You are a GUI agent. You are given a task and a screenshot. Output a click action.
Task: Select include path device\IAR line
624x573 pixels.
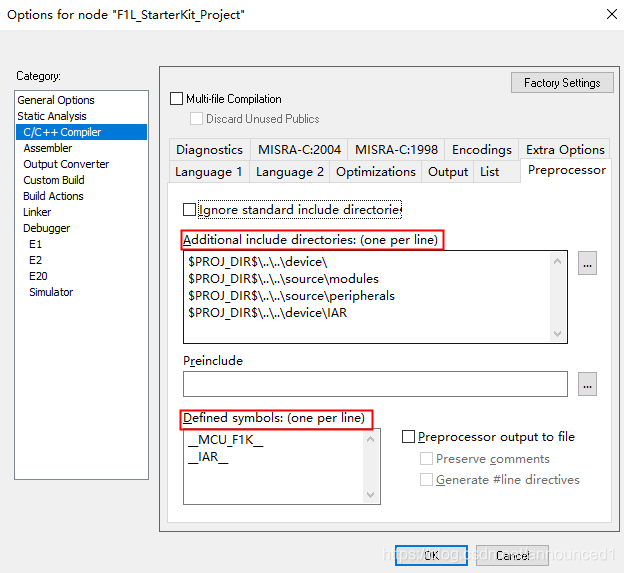pos(267,313)
